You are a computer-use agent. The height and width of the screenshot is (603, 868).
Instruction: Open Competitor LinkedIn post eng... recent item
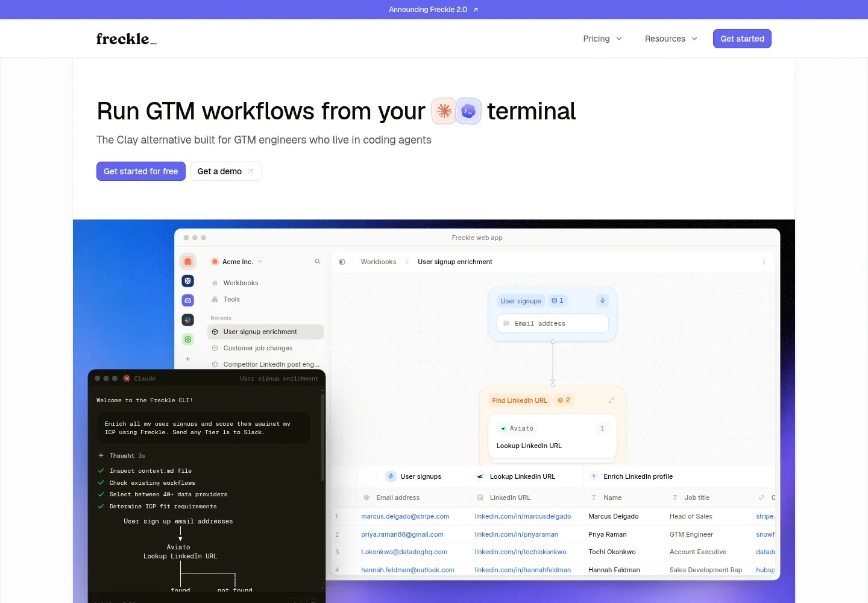[266, 364]
